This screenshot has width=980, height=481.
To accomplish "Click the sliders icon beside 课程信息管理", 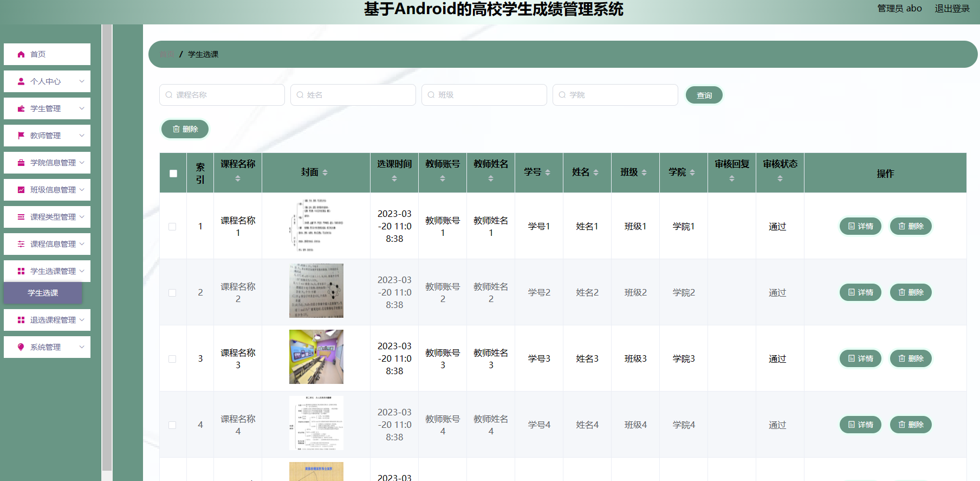I will point(21,244).
